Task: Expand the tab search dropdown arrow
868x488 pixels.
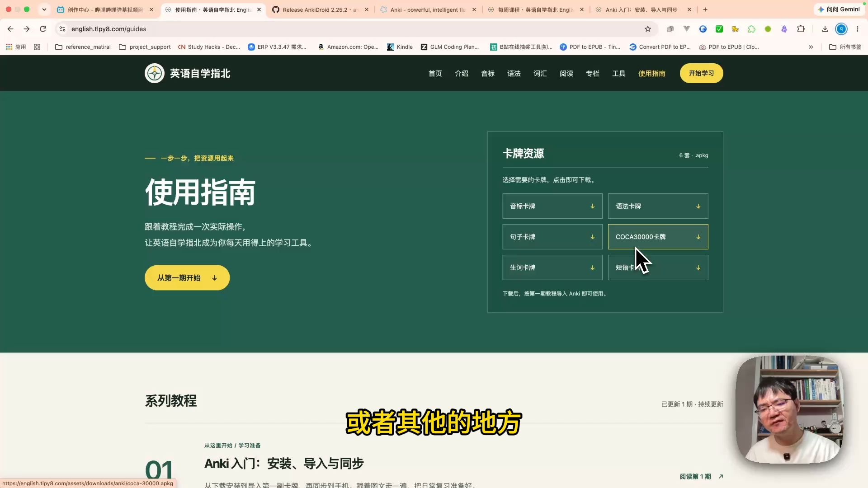Action: (x=44, y=9)
